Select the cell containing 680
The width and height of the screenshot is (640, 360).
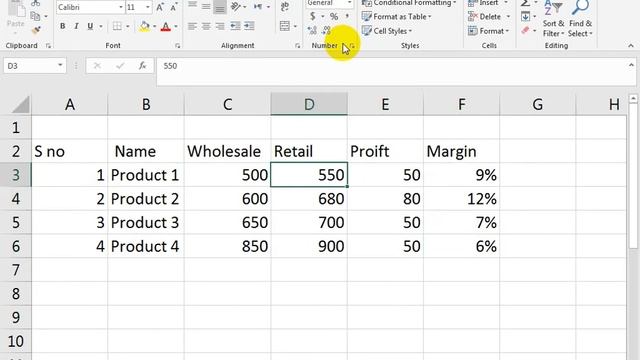(x=309, y=199)
